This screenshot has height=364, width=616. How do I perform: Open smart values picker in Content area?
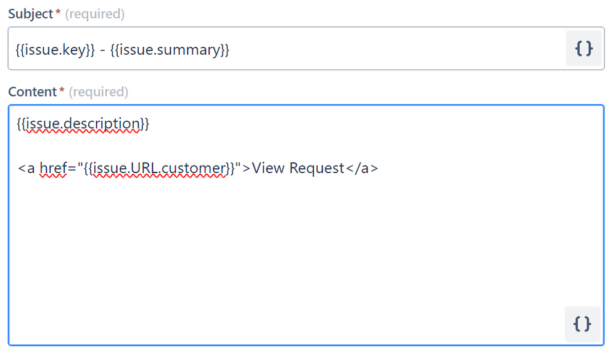(x=582, y=324)
